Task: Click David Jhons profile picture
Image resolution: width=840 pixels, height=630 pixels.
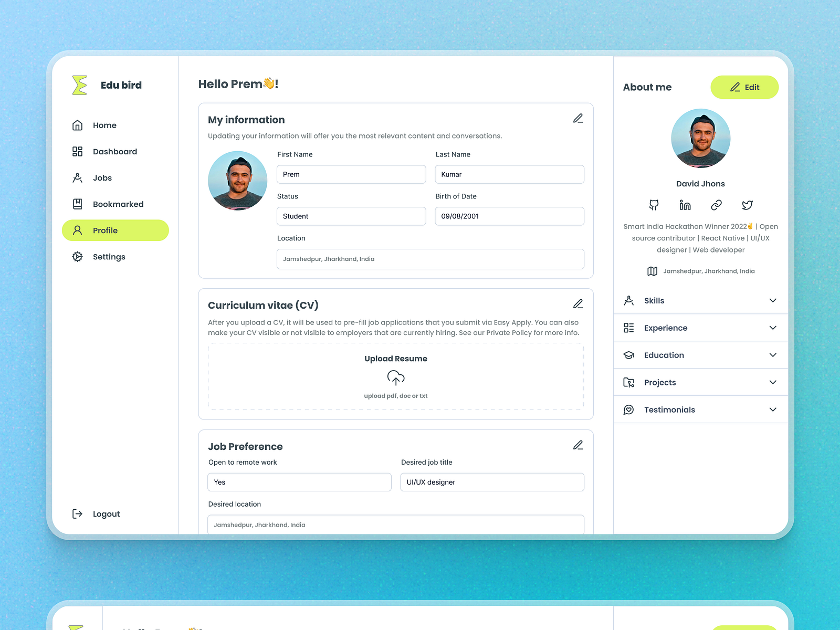Action: click(x=700, y=138)
